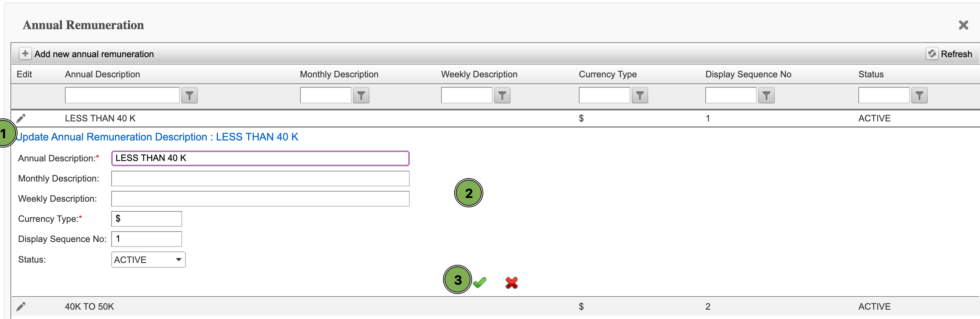Image resolution: width=980 pixels, height=319 pixels.
Task: Sort by Status column header
Action: tap(871, 74)
